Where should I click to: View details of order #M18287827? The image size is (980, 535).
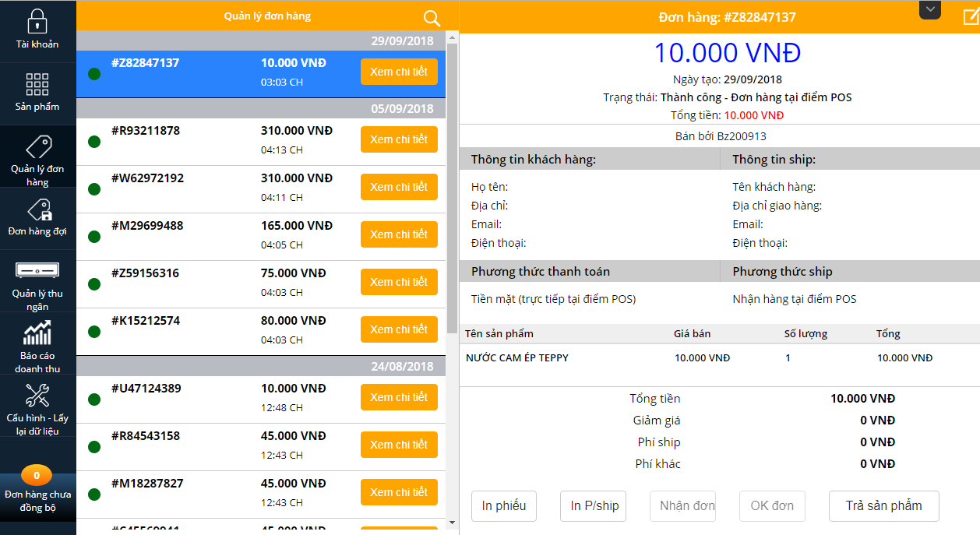pos(399,492)
